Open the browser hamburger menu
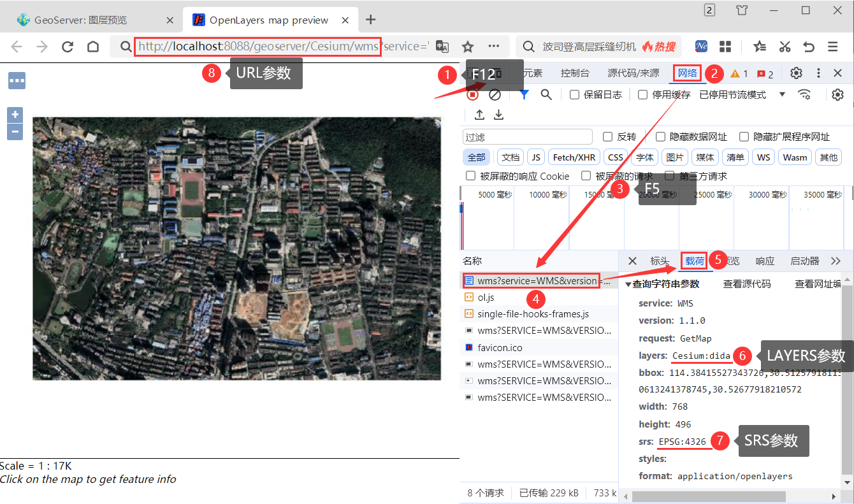This screenshot has height=504, width=854. click(833, 47)
